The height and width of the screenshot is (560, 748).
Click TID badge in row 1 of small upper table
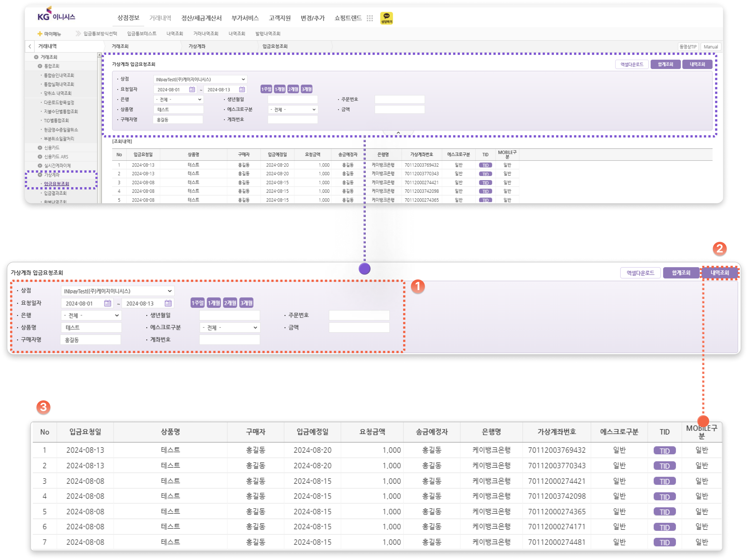[485, 165]
